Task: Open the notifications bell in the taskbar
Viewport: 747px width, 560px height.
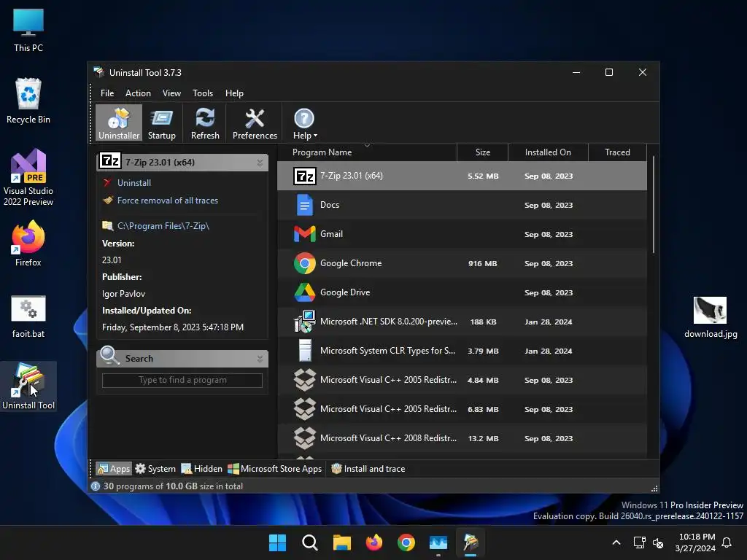Action: 727,542
